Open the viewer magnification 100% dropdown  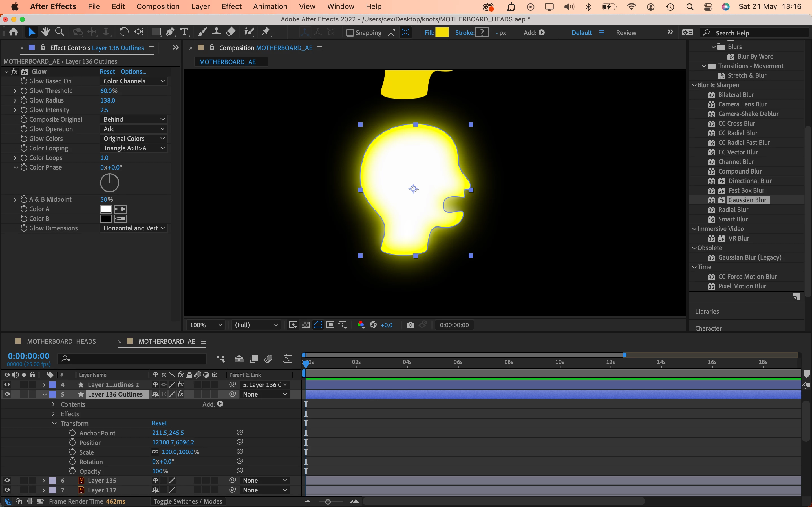206,325
